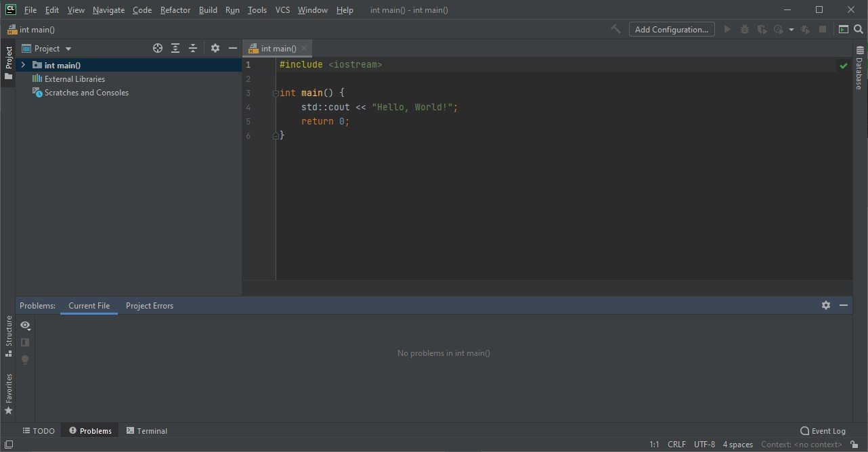Click the Profile icon in run toolbar
The width and height of the screenshot is (868, 452).
click(779, 29)
